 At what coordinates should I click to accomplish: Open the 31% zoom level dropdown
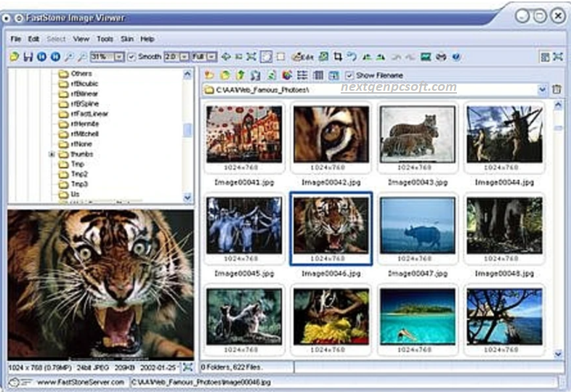click(119, 57)
